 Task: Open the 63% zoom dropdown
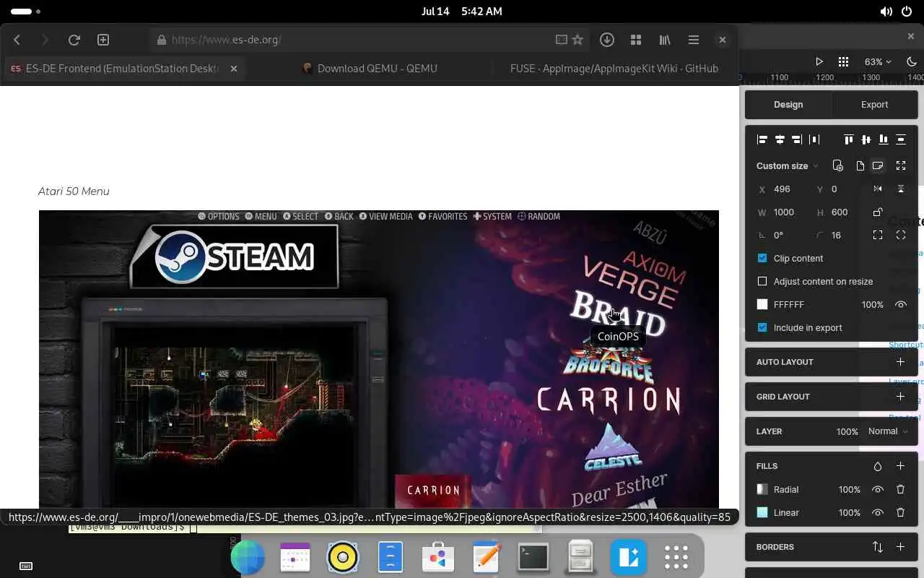pyautogui.click(x=877, y=61)
